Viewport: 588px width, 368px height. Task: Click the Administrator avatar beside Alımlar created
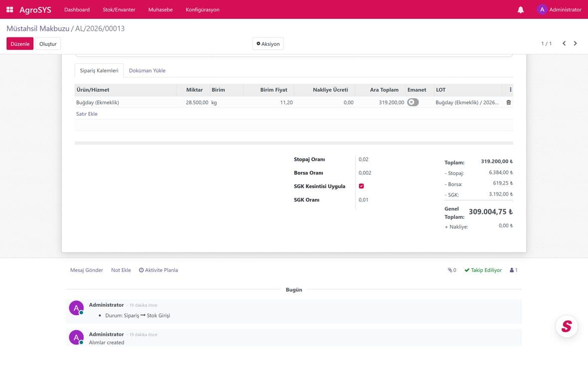coord(76,337)
